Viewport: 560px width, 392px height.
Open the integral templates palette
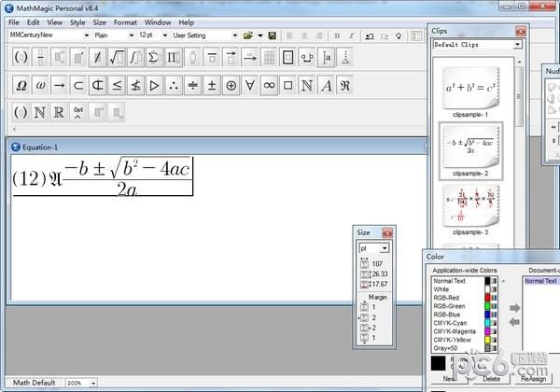coord(135,57)
